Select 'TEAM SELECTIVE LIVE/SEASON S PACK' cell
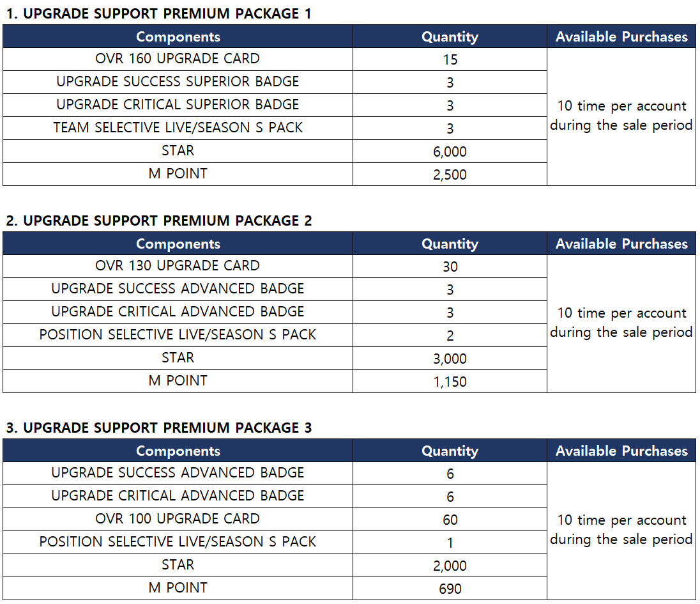This screenshot has height=604, width=700. [178, 128]
